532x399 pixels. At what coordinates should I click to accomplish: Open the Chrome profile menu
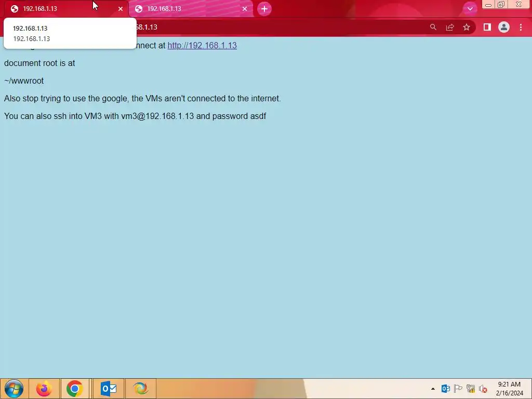[x=504, y=27]
